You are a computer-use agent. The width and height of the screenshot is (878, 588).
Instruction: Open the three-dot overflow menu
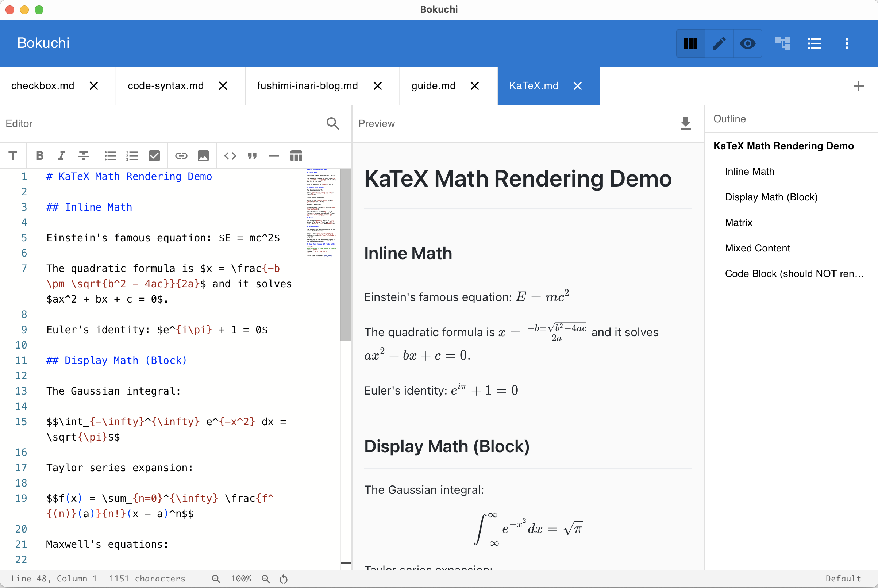[847, 43]
